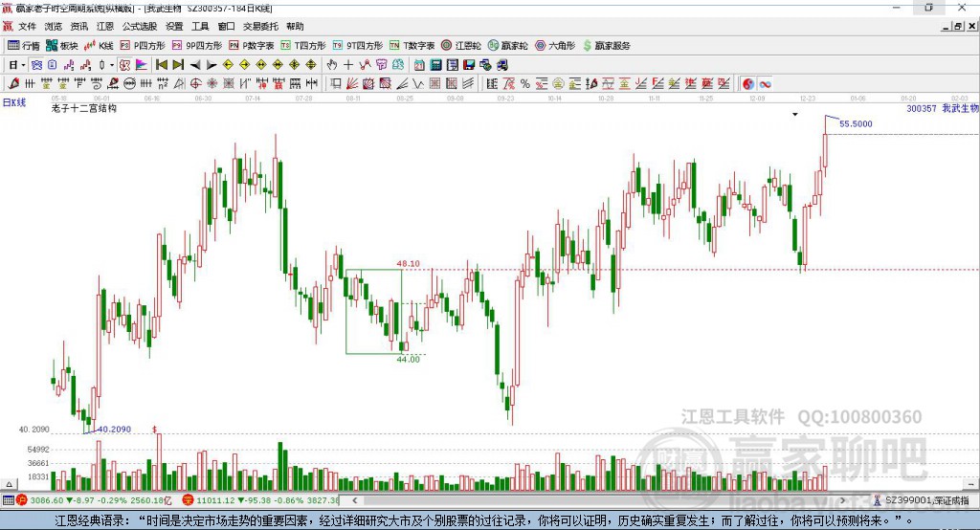Image resolution: width=980 pixels, height=530 pixels.
Task: Open the 文件 menu
Action: coord(27,26)
